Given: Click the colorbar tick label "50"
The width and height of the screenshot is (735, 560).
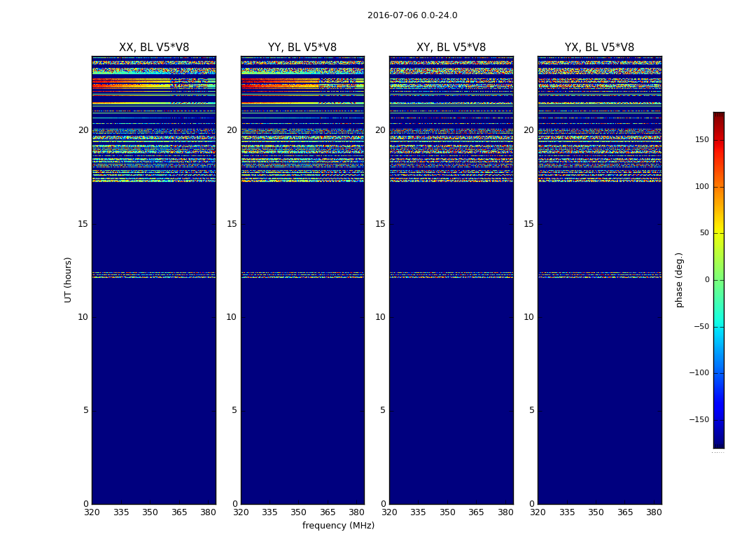Looking at the screenshot, I should [704, 233].
